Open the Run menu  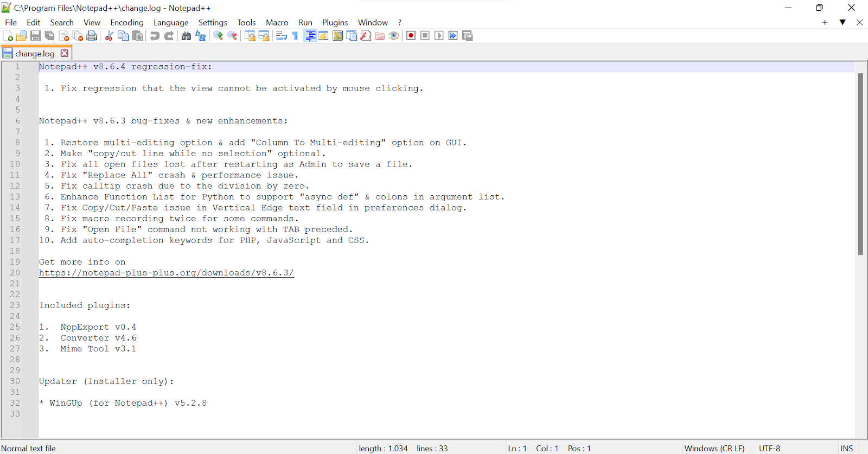pos(305,22)
